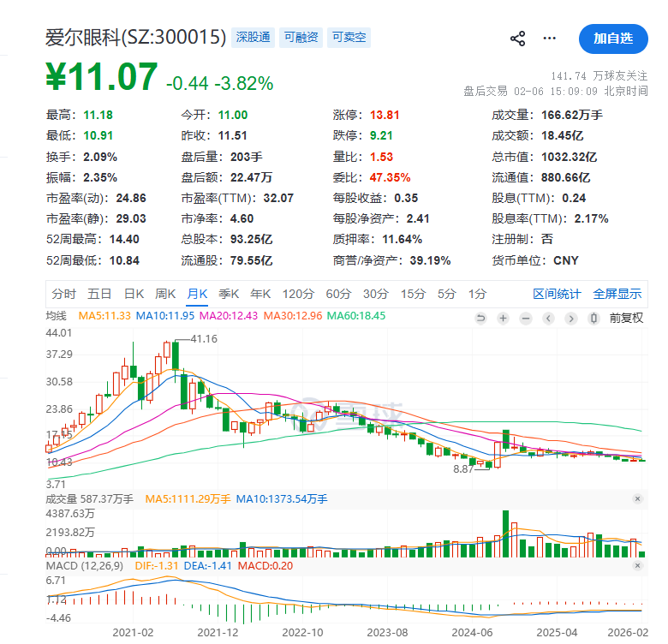Click the 41.16 peak candle on chart
668x644 pixels.
coord(175,355)
